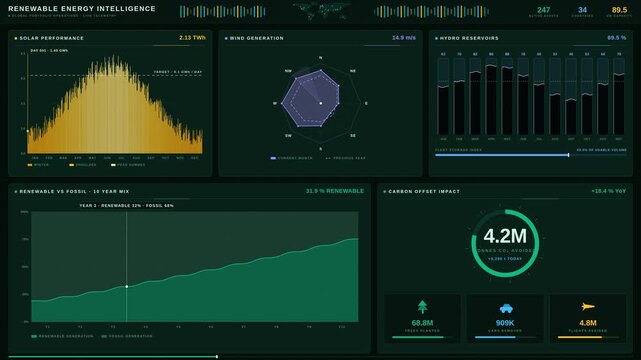Click the +18.4 % YoY value
The image size is (641, 360).
click(608, 191)
